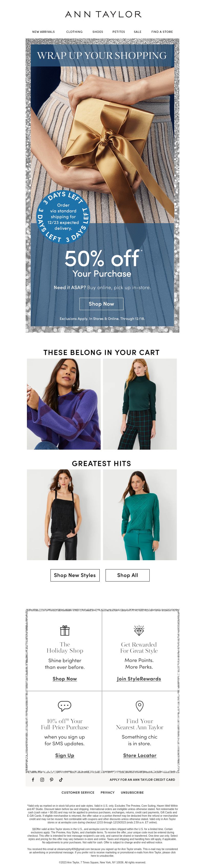Open the Store Locator link

point(140,755)
